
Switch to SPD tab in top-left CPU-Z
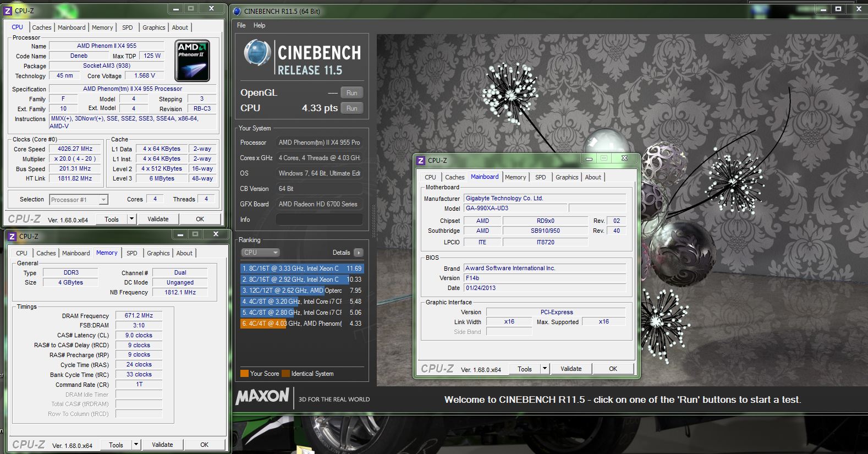[x=128, y=28]
